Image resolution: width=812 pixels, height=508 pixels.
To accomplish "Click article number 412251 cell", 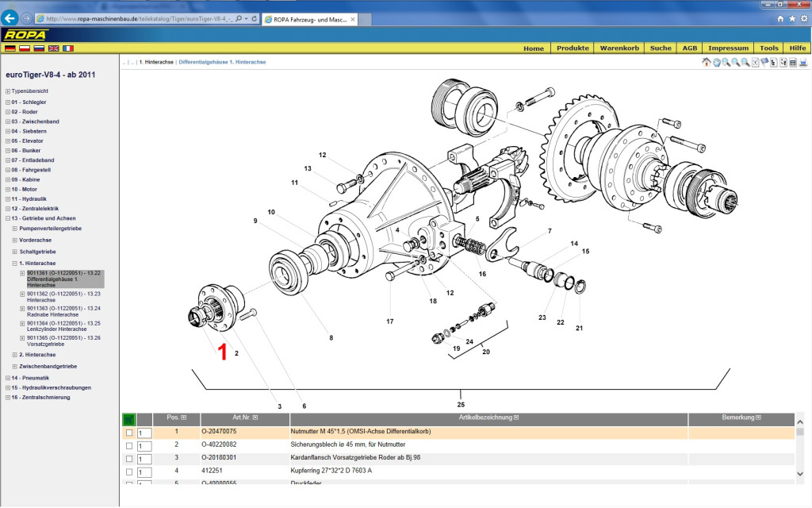I will 212,471.
